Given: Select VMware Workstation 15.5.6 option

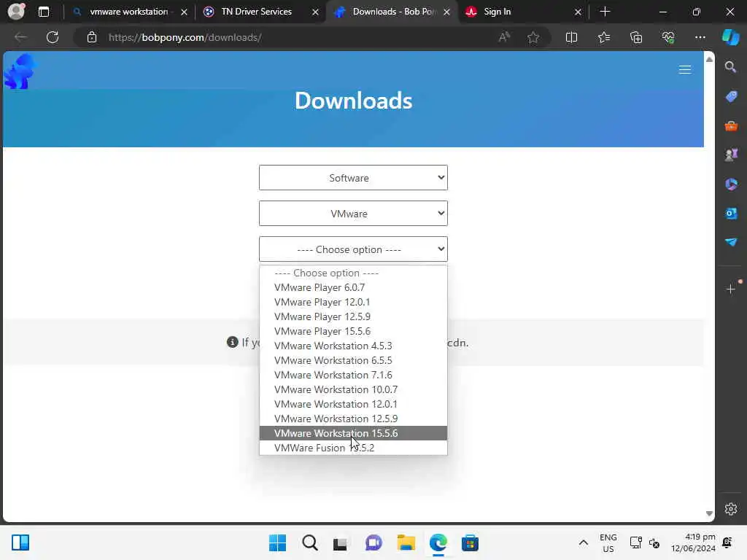Looking at the screenshot, I should click(353, 433).
